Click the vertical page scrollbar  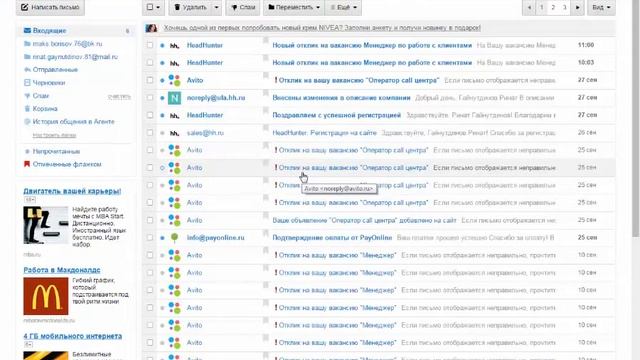[636, 118]
